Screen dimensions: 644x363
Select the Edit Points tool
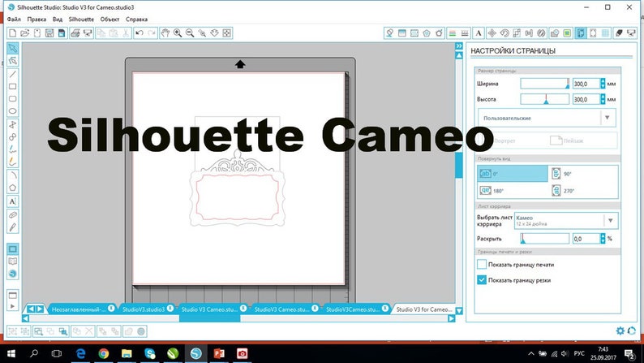point(13,61)
